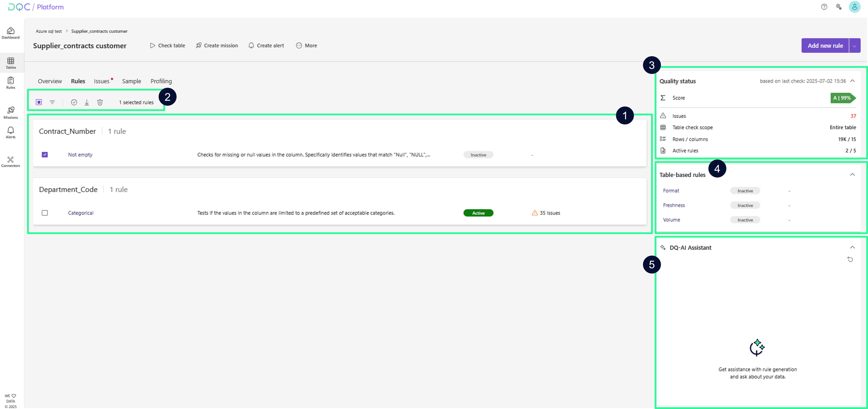868x409 pixels.
Task: Collapse the Table-based rules section
Action: pyautogui.click(x=852, y=175)
